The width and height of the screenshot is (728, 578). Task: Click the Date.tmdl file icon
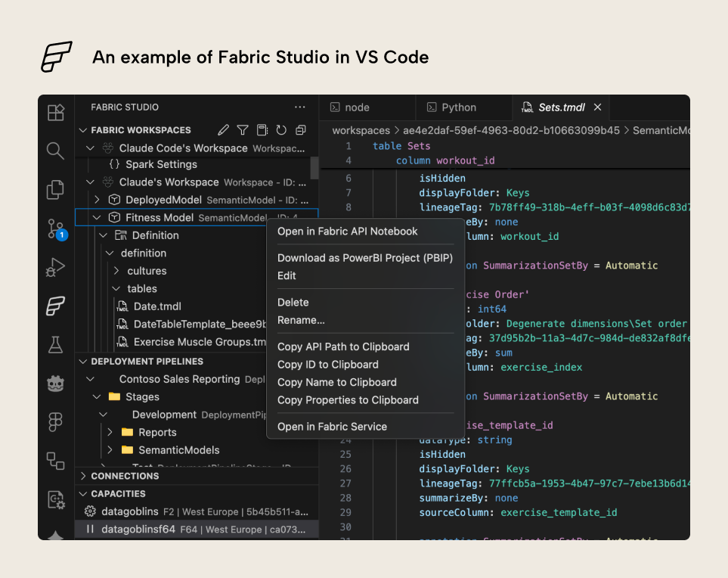(122, 306)
